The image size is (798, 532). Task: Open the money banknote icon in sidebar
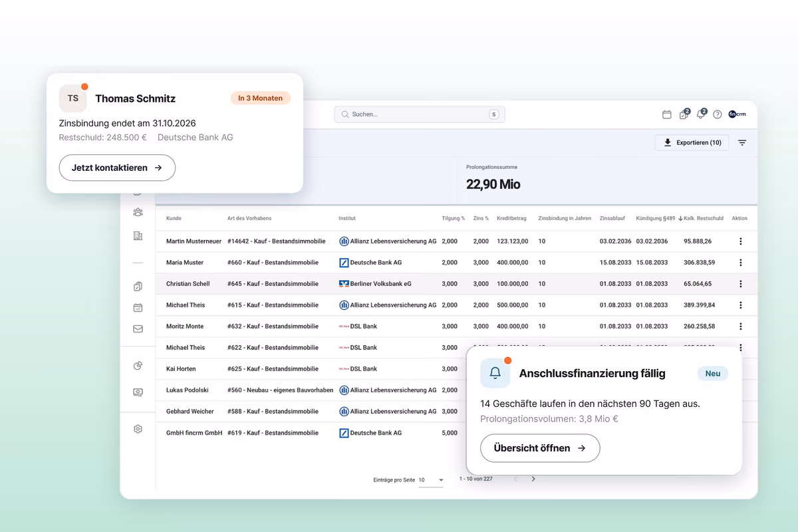click(x=138, y=392)
